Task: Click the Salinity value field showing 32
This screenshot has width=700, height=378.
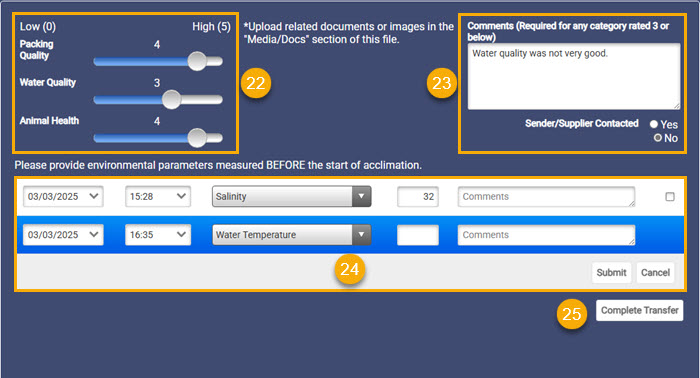Action: click(x=418, y=196)
